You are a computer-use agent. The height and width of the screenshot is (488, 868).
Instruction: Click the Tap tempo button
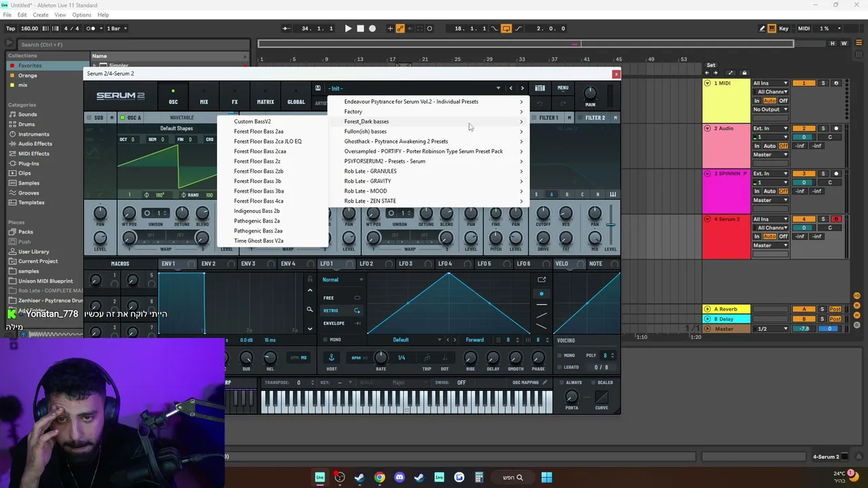coord(10,28)
